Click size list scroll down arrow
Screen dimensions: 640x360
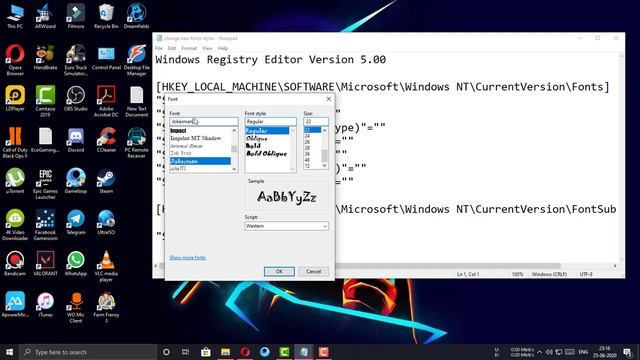pyautogui.click(x=324, y=166)
